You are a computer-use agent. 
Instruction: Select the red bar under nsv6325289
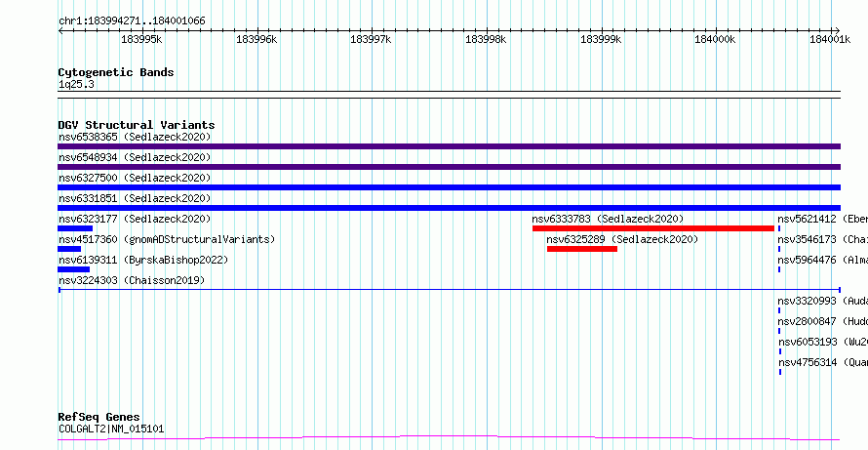tap(582, 249)
